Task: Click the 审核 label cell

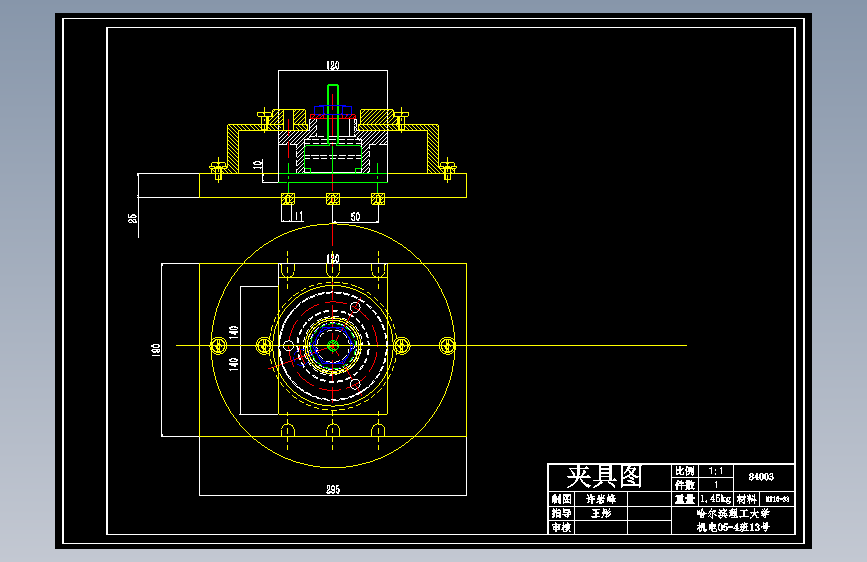Action: click(x=561, y=528)
